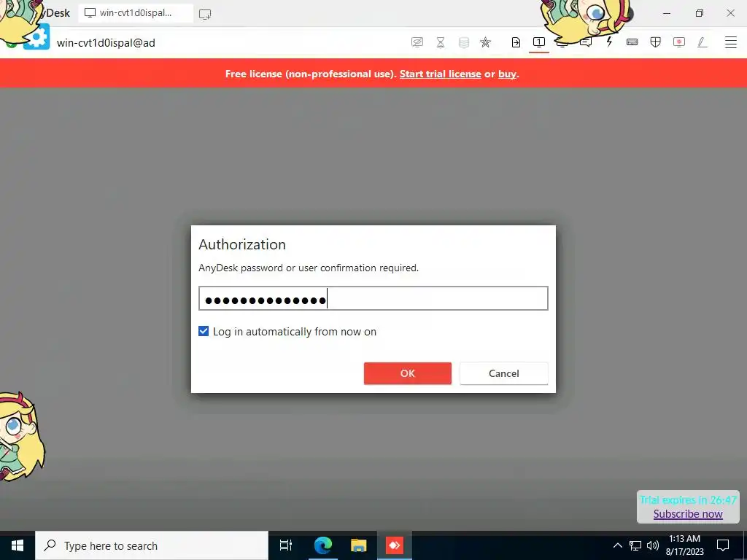
Task: Start session recording screen icon
Action: [x=679, y=42]
